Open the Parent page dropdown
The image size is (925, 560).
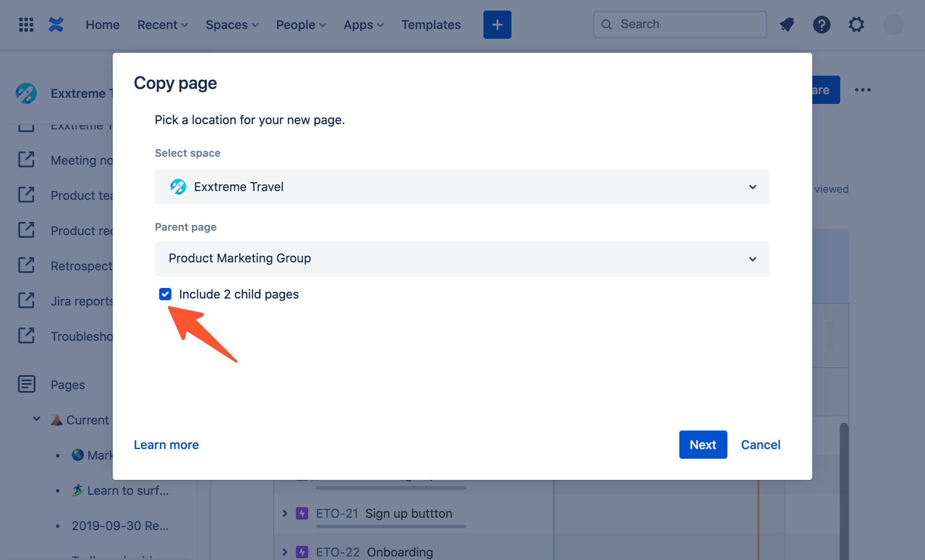pos(462,259)
